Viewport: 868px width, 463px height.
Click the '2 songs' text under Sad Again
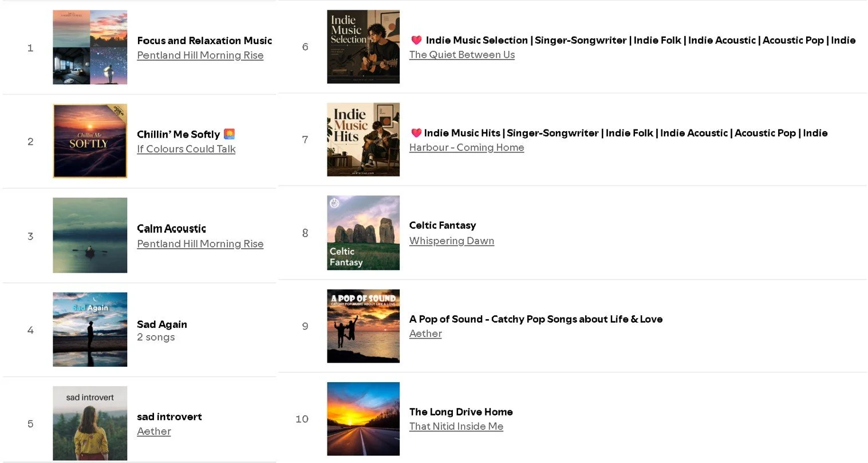[156, 338]
